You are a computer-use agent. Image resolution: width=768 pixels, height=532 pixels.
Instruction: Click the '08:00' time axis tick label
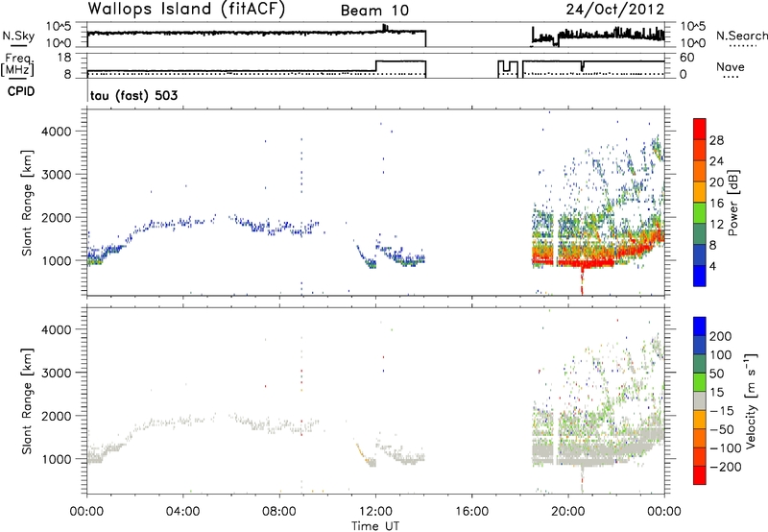point(278,512)
